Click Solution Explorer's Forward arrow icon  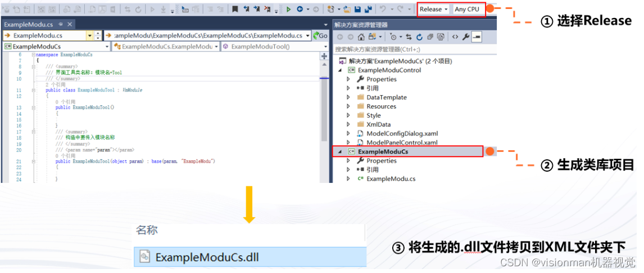(x=350, y=37)
